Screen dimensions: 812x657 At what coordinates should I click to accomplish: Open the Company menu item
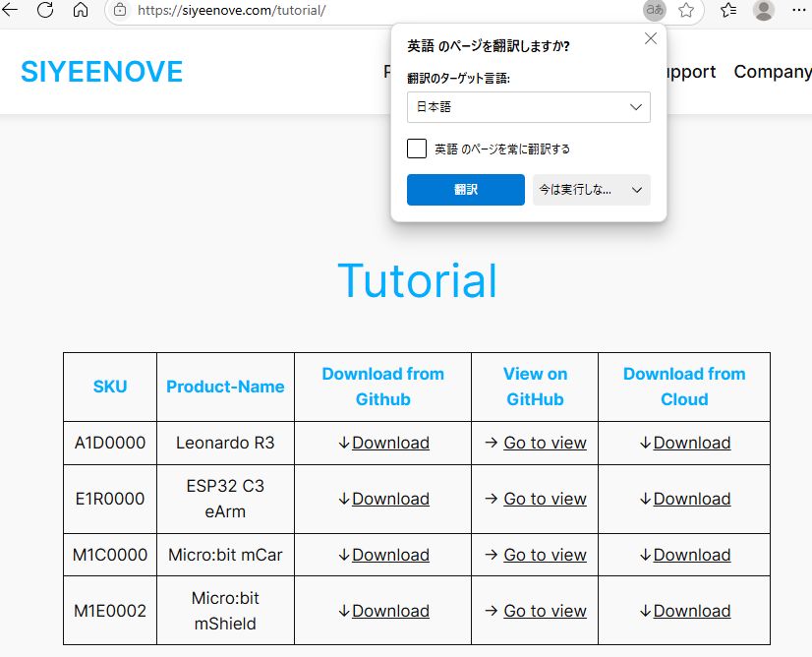[x=772, y=72]
